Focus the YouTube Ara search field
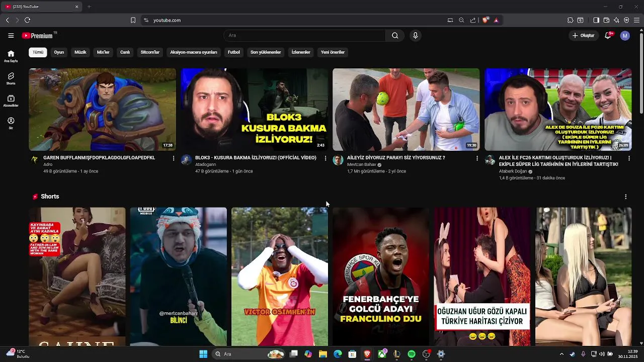644x362 pixels. pos(304,36)
